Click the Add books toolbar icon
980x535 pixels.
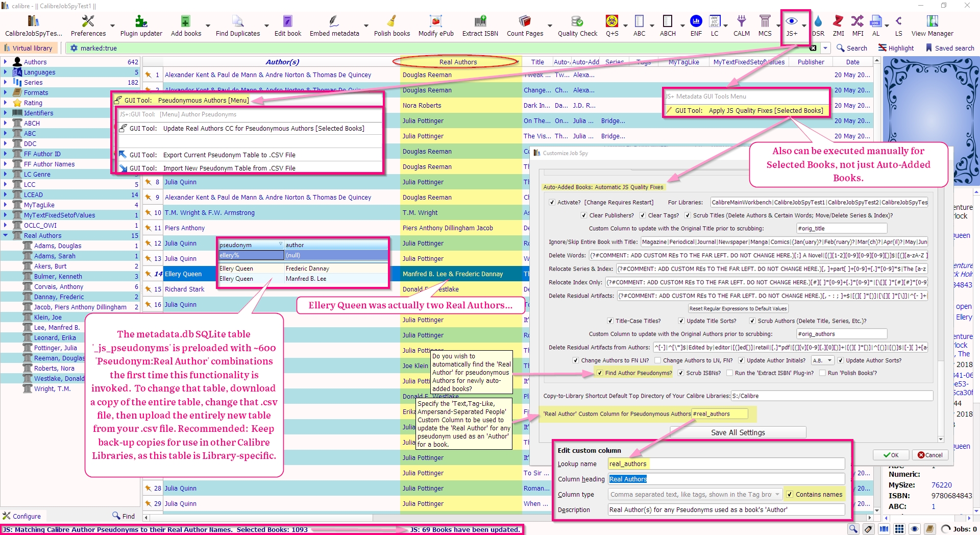coord(186,26)
